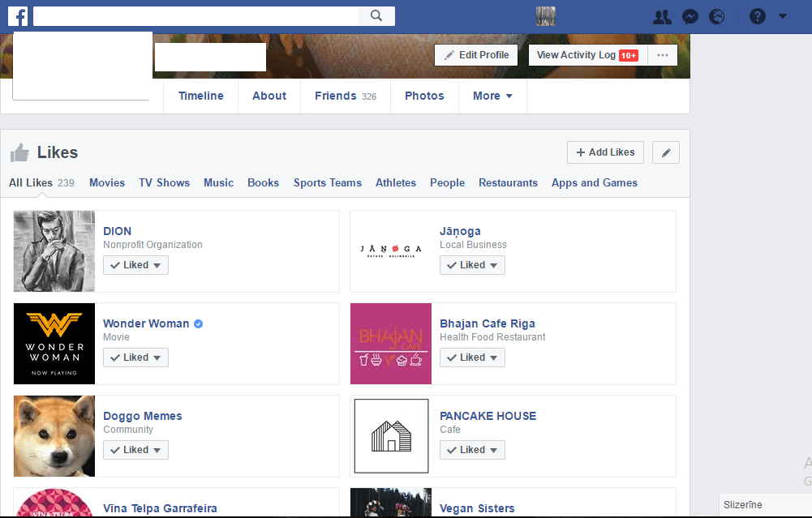Switch to the Photos tab
812x518 pixels.
click(424, 96)
